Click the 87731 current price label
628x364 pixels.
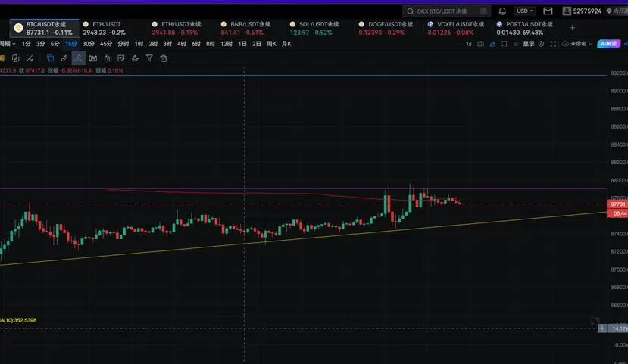click(617, 204)
